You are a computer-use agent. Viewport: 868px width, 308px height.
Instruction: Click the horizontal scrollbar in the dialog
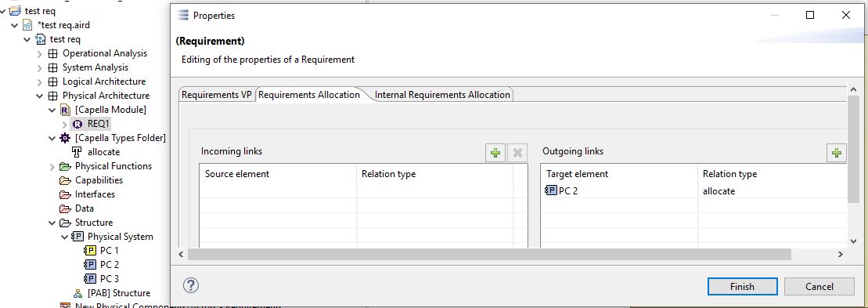[489, 254]
